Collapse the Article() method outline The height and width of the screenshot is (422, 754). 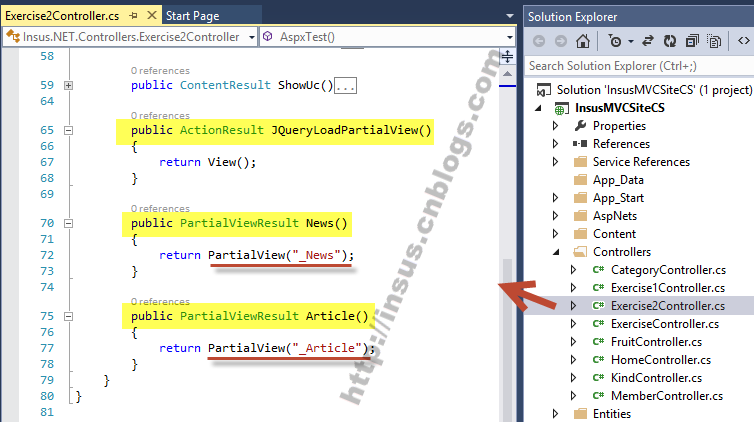[x=69, y=316]
